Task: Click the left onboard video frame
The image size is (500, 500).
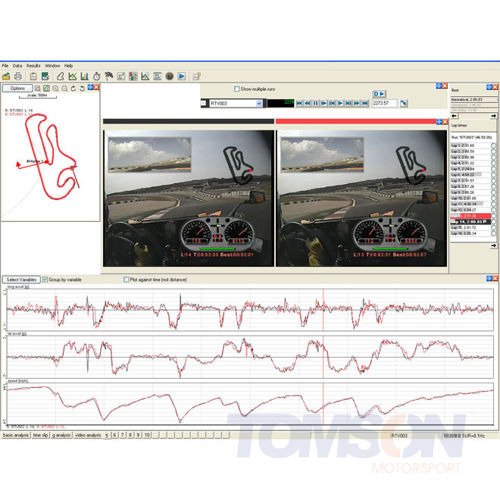Action: click(x=188, y=198)
